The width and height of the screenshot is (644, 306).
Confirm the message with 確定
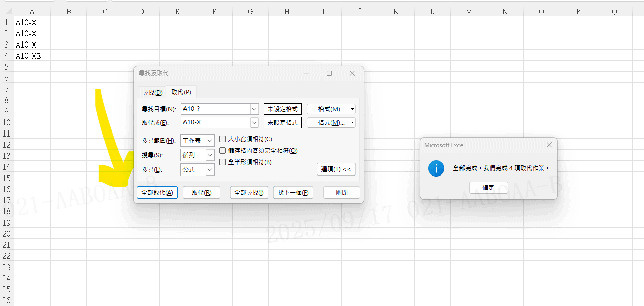488,187
